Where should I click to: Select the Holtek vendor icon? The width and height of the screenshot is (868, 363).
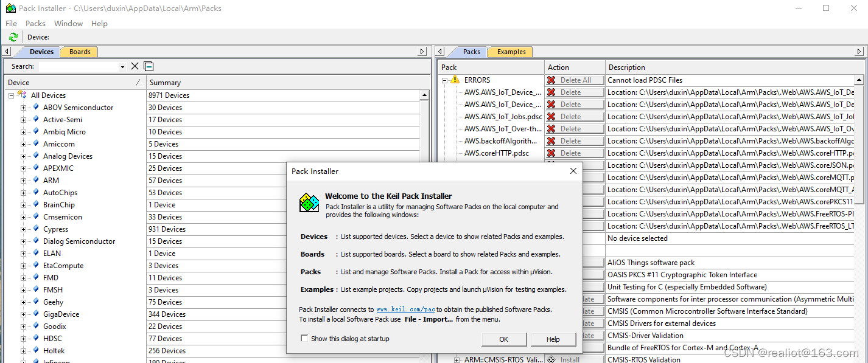pos(36,350)
